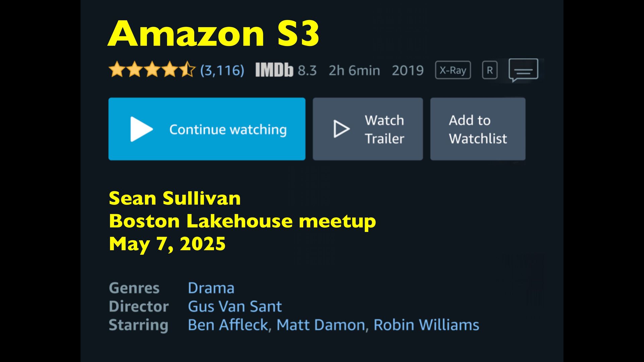Click the IMDb logo
644x362 pixels.
coord(274,70)
